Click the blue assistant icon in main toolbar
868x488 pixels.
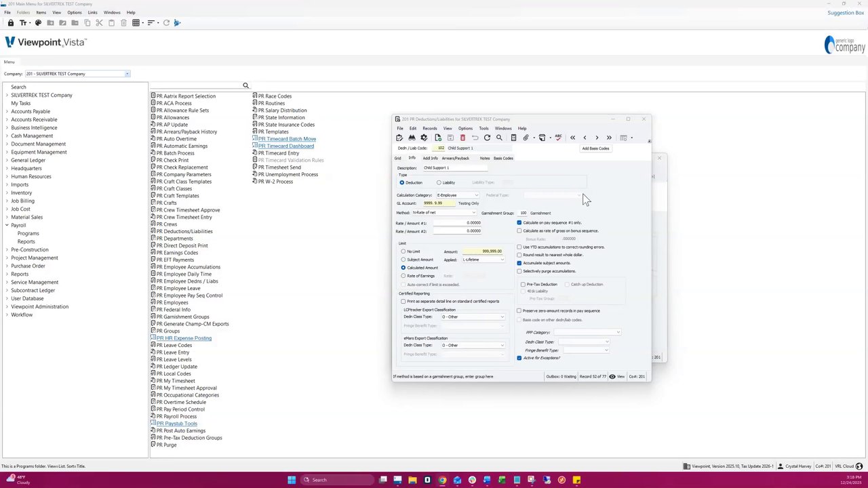coord(177,23)
